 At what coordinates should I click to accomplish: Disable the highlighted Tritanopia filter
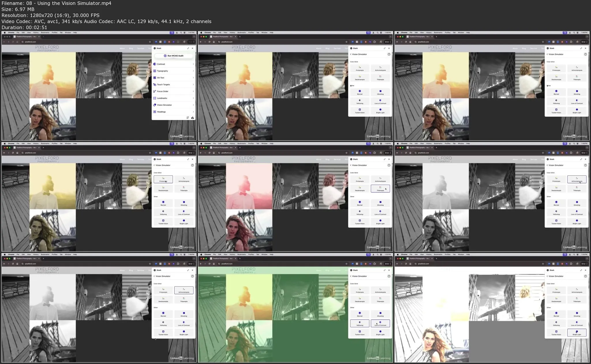(x=380, y=188)
